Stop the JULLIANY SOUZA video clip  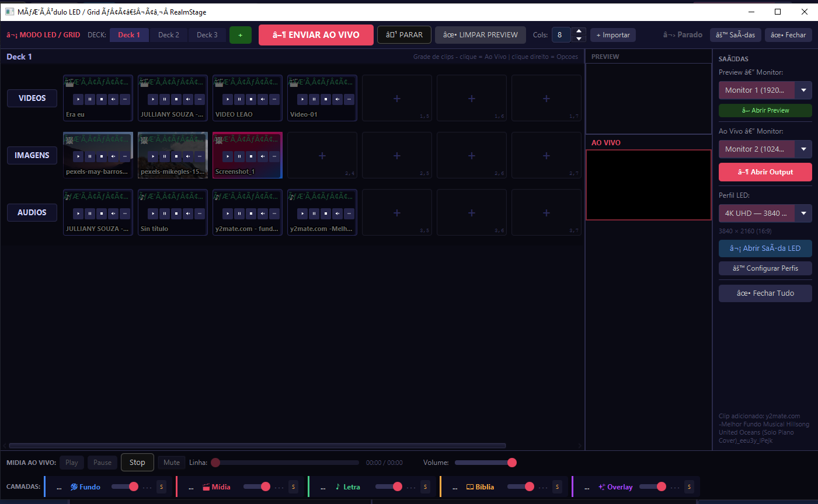tap(176, 99)
